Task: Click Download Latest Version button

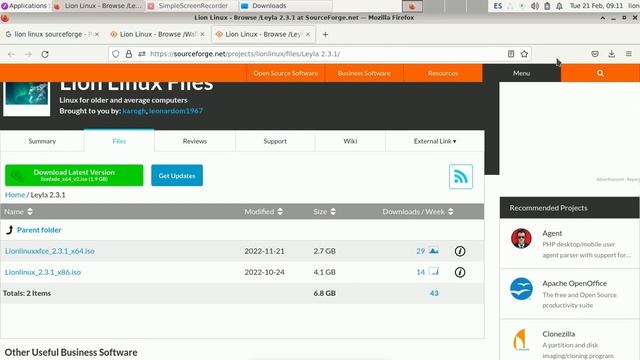Action: tap(74, 175)
